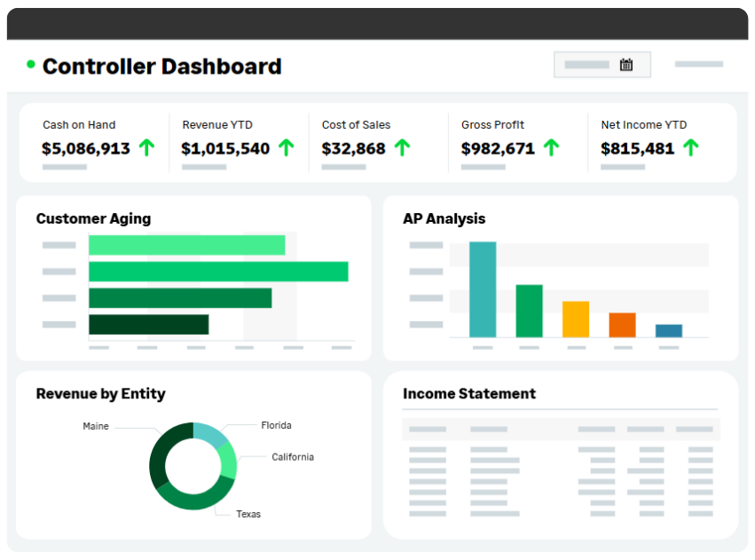Click the Maine label in Revenue by Entity
The height and width of the screenshot is (560, 755).
[x=96, y=426]
